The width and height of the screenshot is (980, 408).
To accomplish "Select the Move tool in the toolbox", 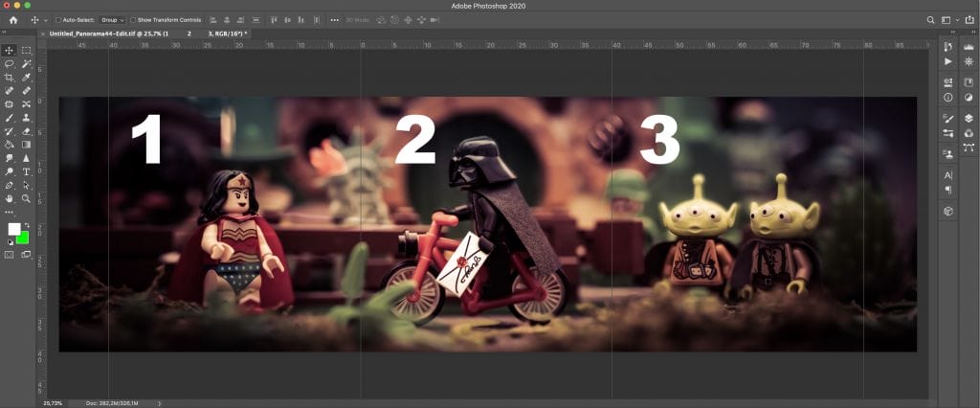I will [x=10, y=50].
